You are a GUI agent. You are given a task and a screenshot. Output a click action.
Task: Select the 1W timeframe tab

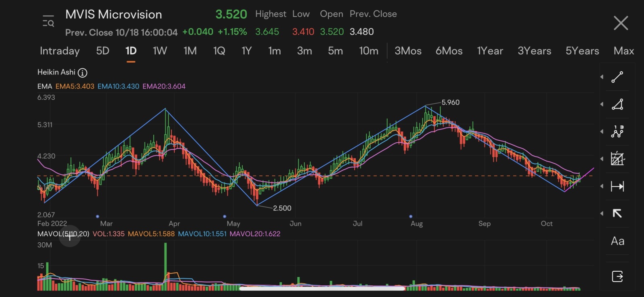pyautogui.click(x=160, y=51)
